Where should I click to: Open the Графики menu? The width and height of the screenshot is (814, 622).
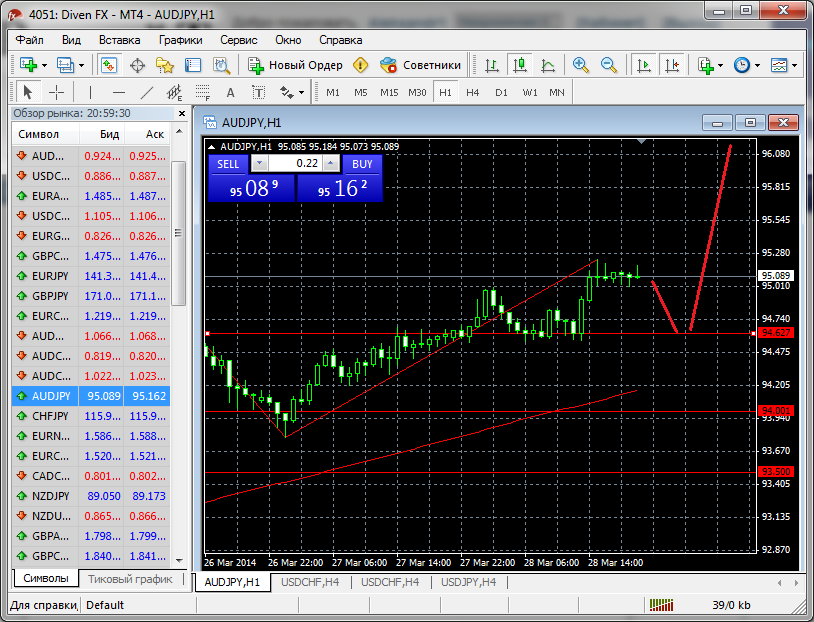click(181, 40)
